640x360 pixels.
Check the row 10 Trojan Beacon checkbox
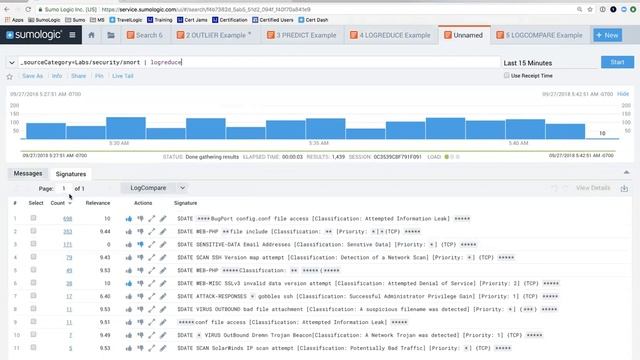tap(33, 335)
